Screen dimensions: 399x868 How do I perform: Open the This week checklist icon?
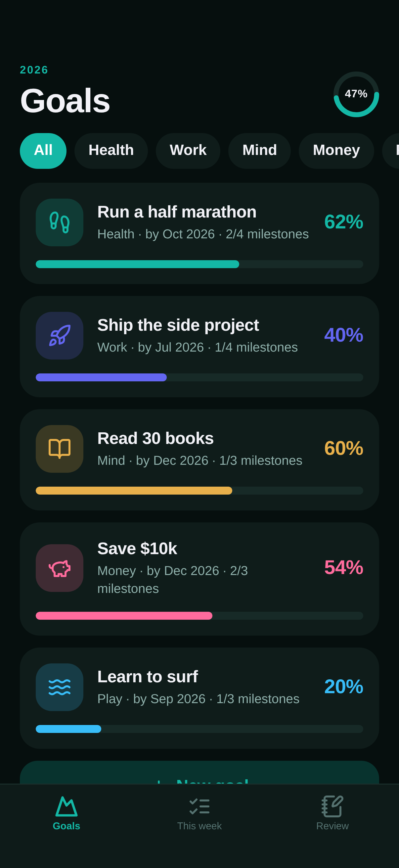pos(199,806)
